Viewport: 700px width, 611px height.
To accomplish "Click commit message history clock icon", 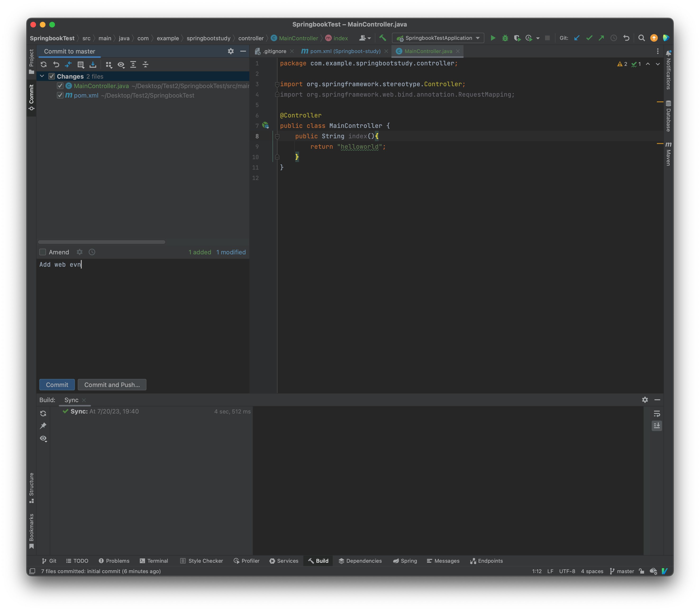I will point(92,252).
